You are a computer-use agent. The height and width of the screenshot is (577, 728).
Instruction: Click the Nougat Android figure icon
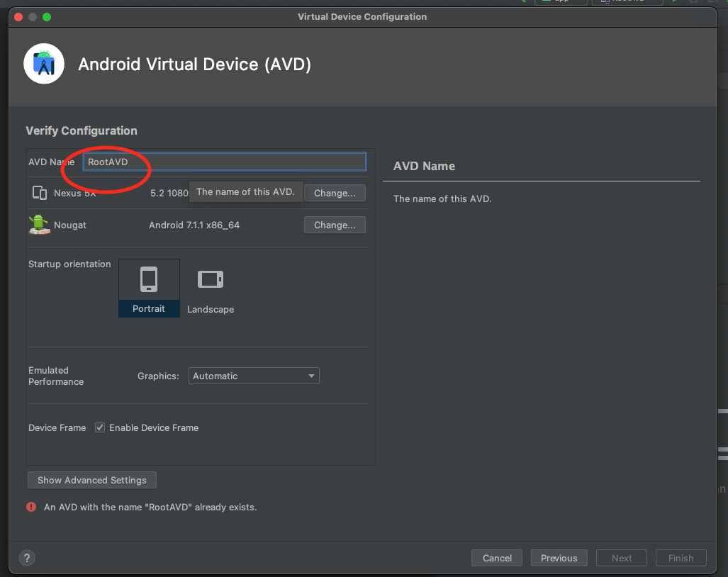click(40, 225)
